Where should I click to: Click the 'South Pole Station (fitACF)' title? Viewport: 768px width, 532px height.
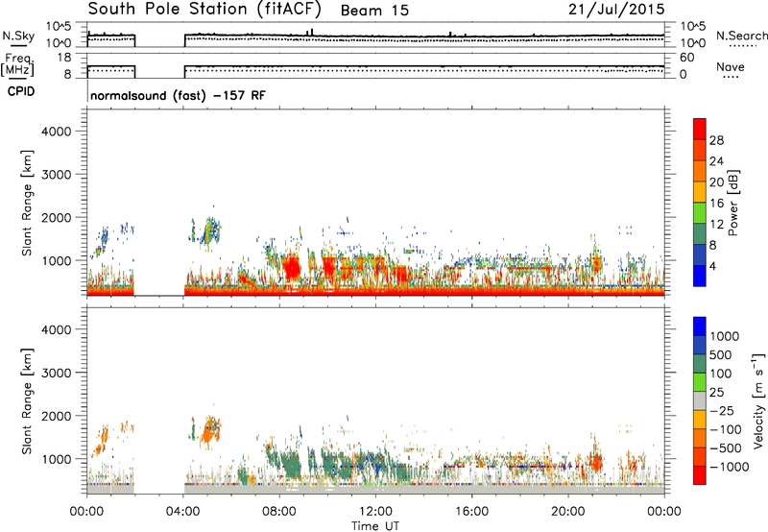[204, 10]
